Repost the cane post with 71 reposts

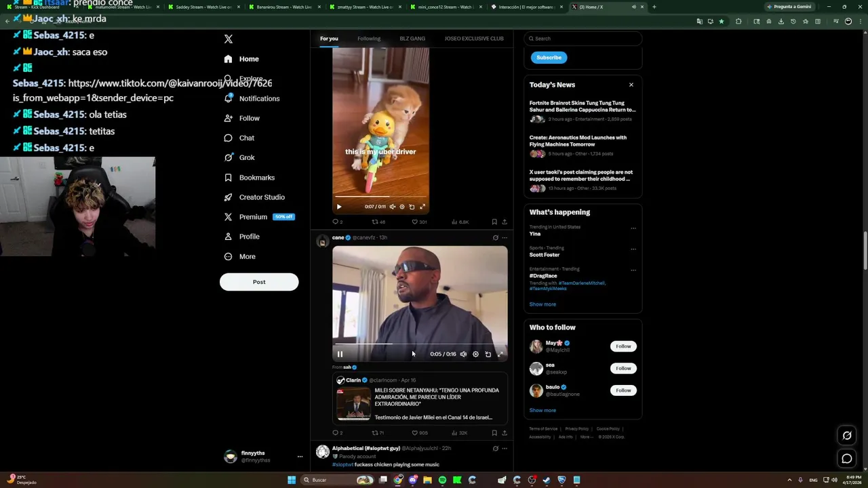(x=378, y=432)
